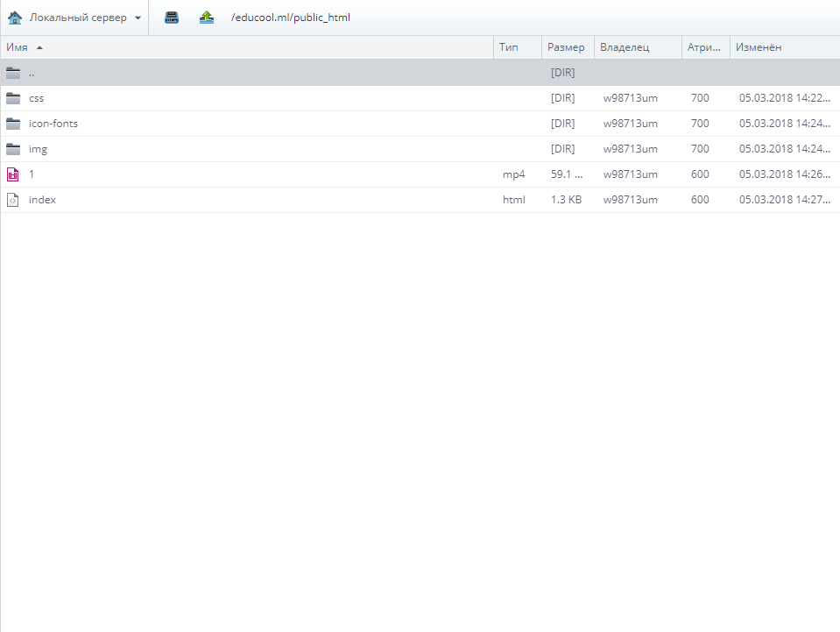The height and width of the screenshot is (632, 840).
Task: Toggle the sort arrow next to Имя
Action: point(39,47)
